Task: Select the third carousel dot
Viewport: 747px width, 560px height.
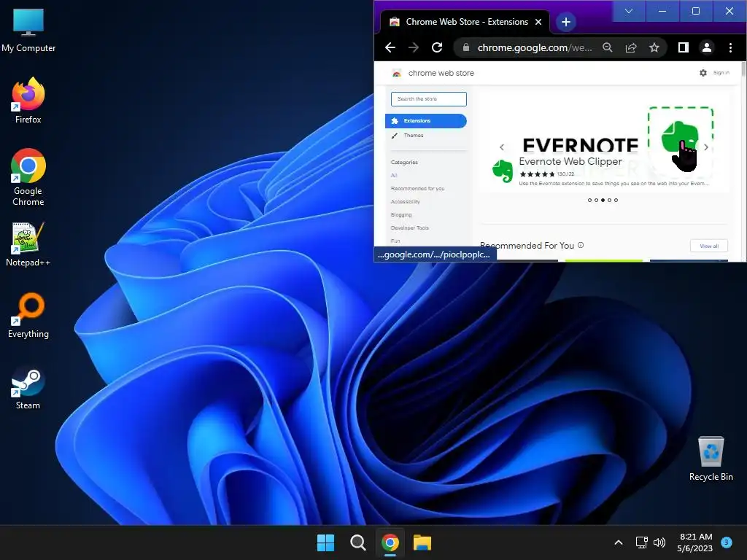Action: pos(603,200)
